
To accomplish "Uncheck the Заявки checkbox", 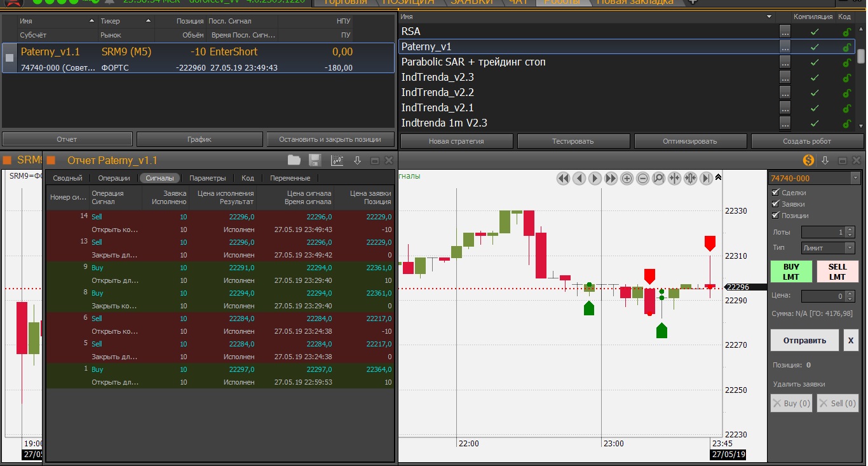I will tap(775, 204).
